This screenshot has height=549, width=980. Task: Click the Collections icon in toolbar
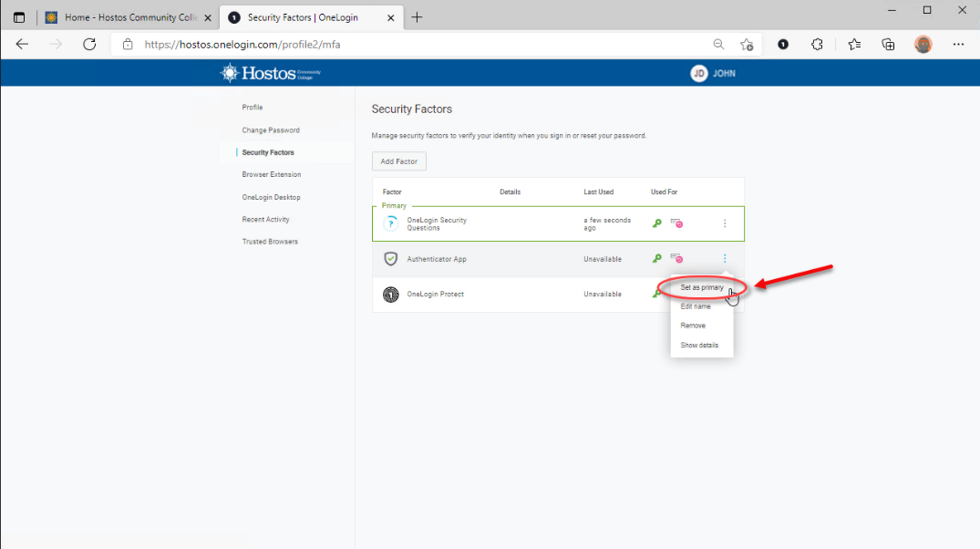[888, 44]
